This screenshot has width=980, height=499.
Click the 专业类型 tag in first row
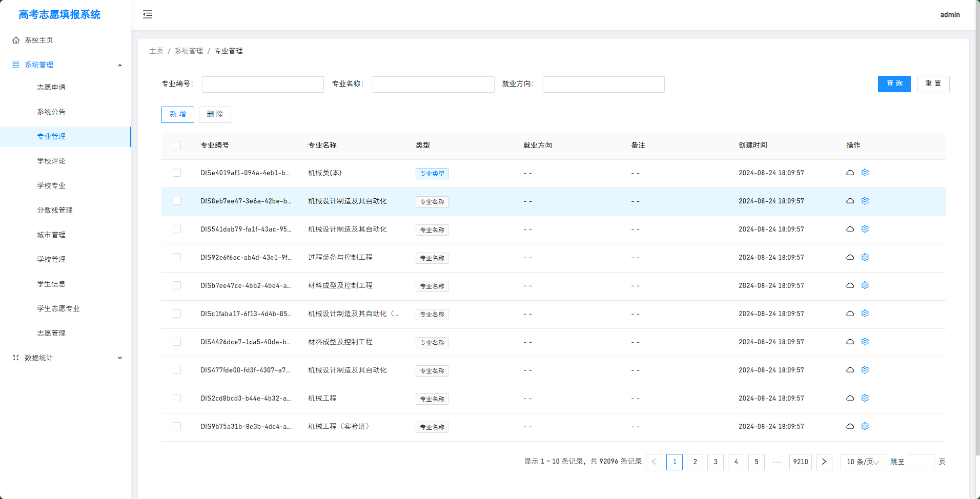point(432,174)
